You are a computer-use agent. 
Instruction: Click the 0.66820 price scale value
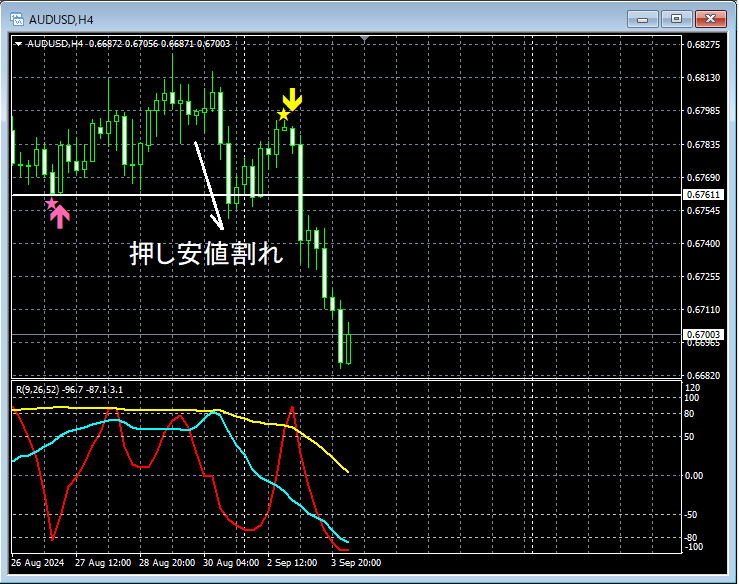coord(703,376)
